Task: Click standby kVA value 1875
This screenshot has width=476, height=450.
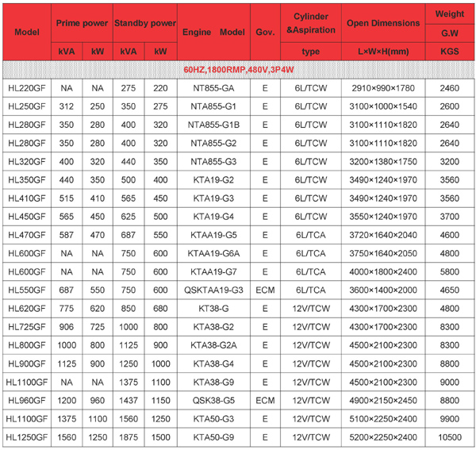Action: click(129, 437)
